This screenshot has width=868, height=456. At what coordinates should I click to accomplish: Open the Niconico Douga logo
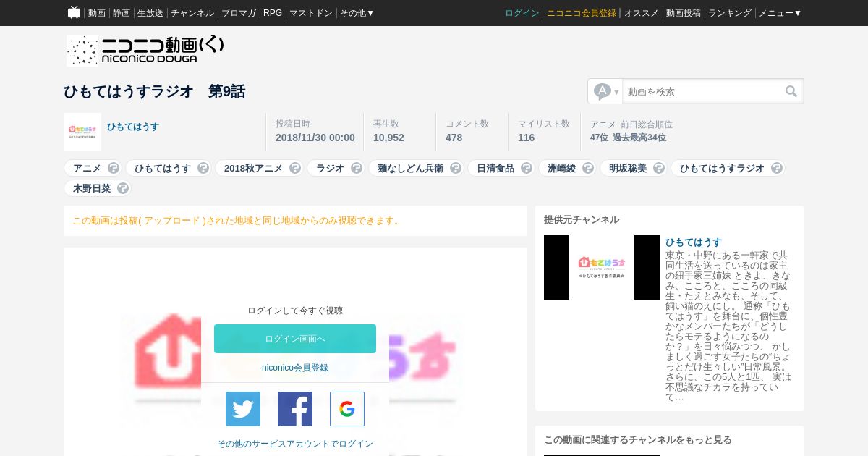pyautogui.click(x=145, y=50)
